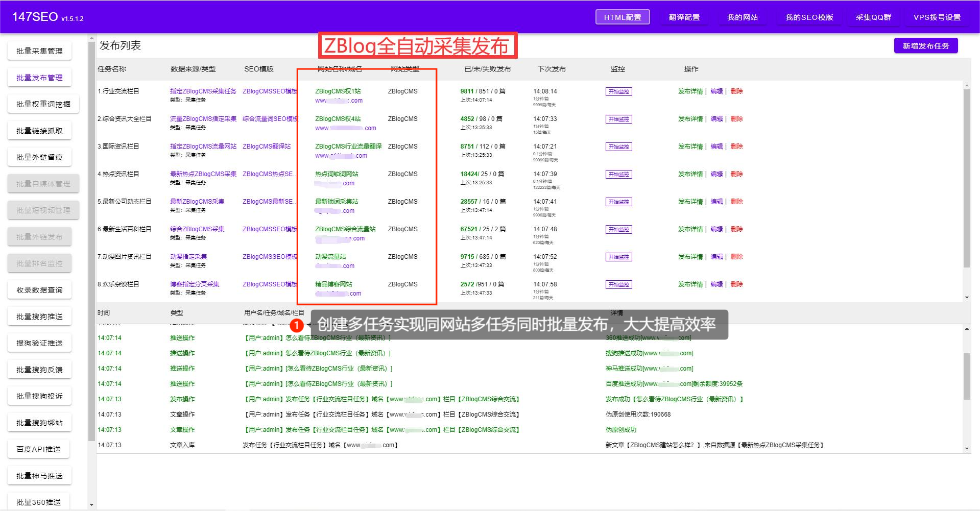The height and width of the screenshot is (511, 980).
Task: Open 我的SEO模版 tab
Action: (809, 17)
